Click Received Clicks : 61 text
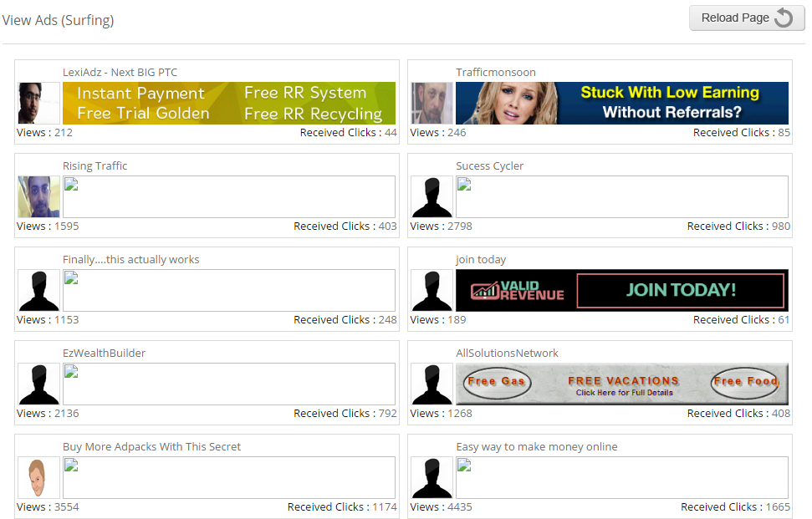Viewport: 812px width, 519px height. 742,320
